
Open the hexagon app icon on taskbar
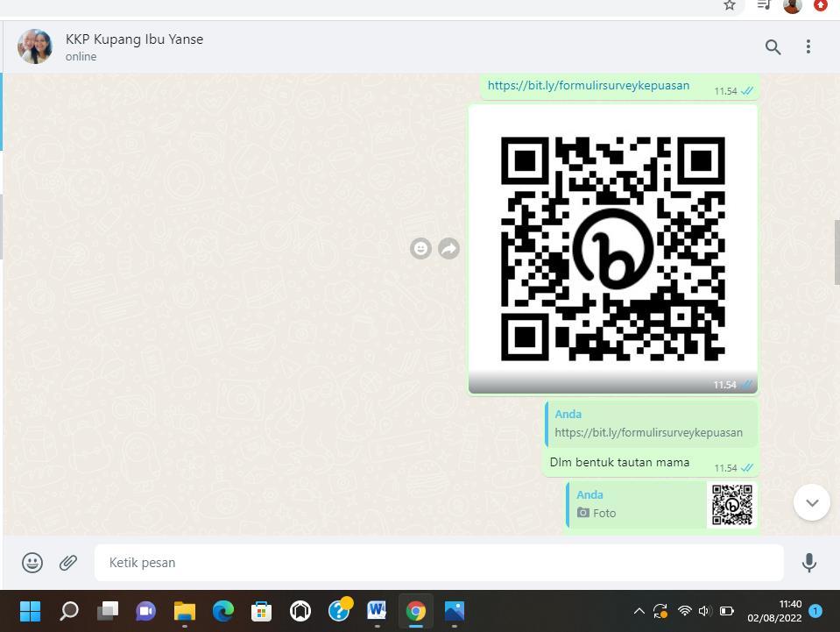(x=300, y=611)
